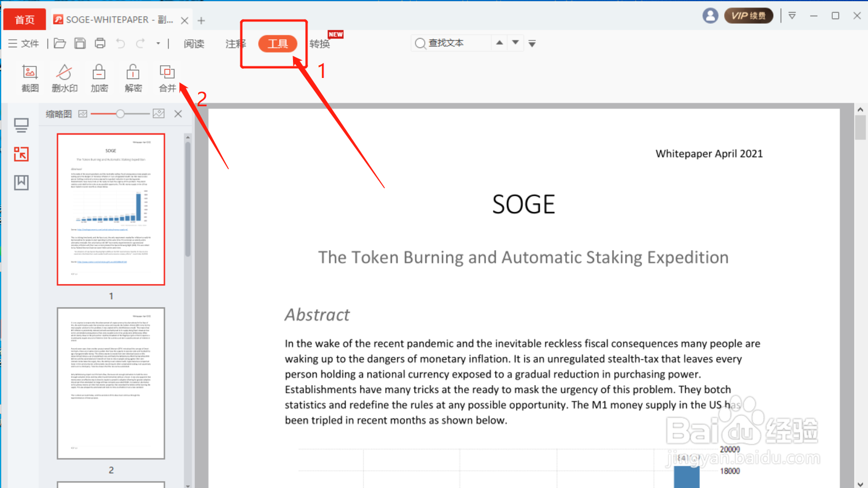Open the bookmarks sidebar icon
Screen dimensions: 868x488
(x=21, y=182)
